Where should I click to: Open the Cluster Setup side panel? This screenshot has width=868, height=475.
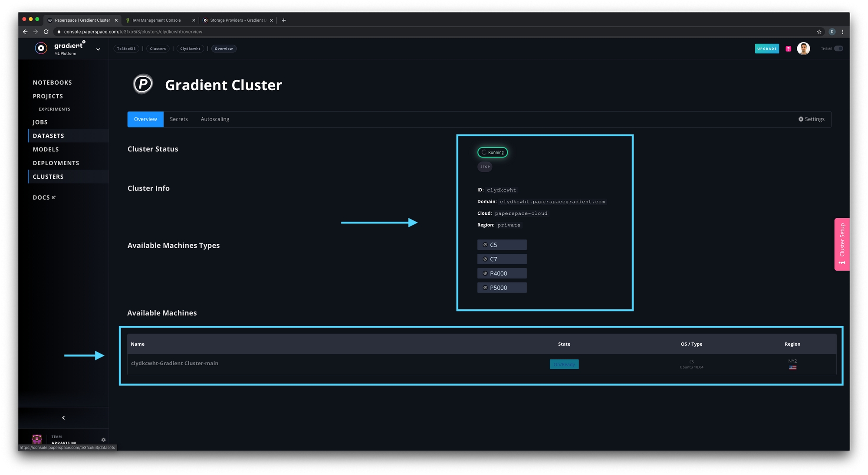(x=842, y=244)
